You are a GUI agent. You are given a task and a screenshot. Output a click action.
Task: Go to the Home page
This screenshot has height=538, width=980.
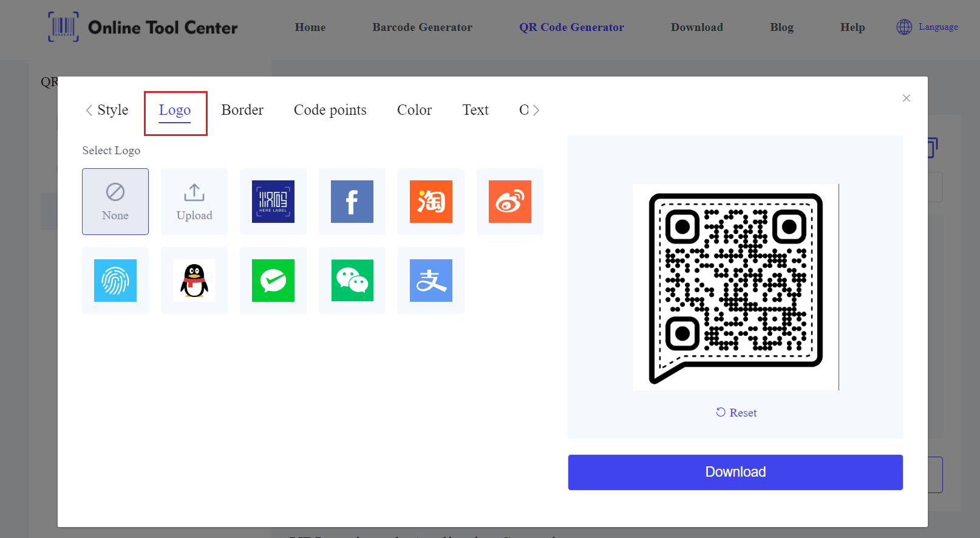310,27
